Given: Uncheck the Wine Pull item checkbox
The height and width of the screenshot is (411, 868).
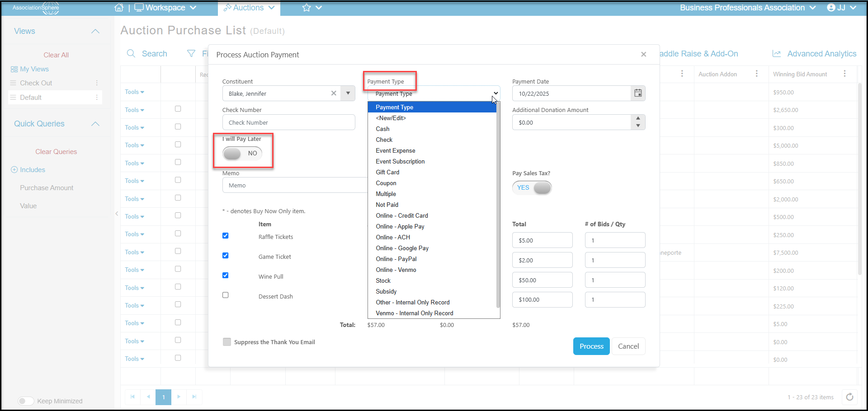Looking at the screenshot, I should tap(226, 276).
